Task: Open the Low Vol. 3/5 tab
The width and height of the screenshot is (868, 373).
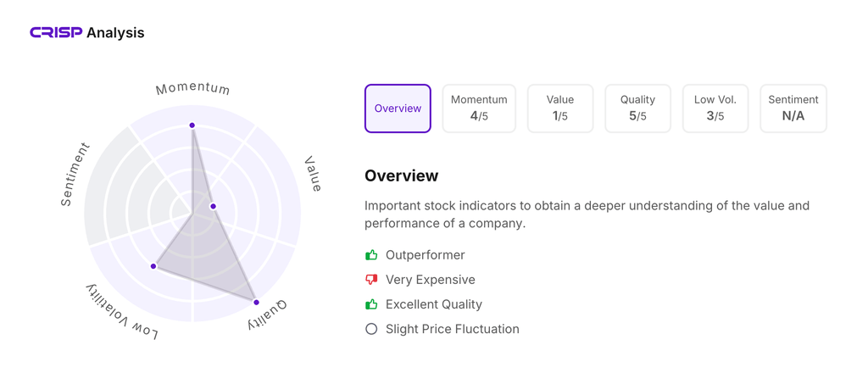Action: [715, 109]
